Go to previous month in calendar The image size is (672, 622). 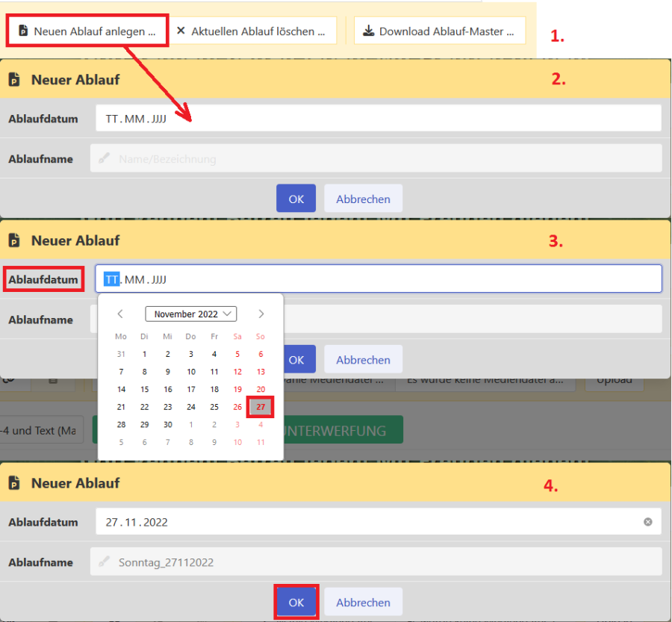tap(120, 314)
